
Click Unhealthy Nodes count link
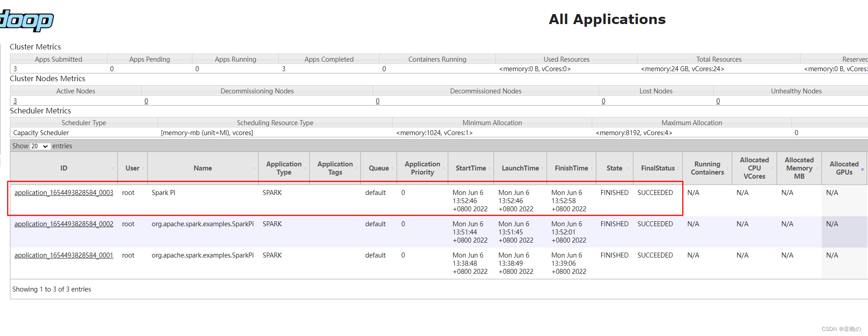tap(718, 101)
